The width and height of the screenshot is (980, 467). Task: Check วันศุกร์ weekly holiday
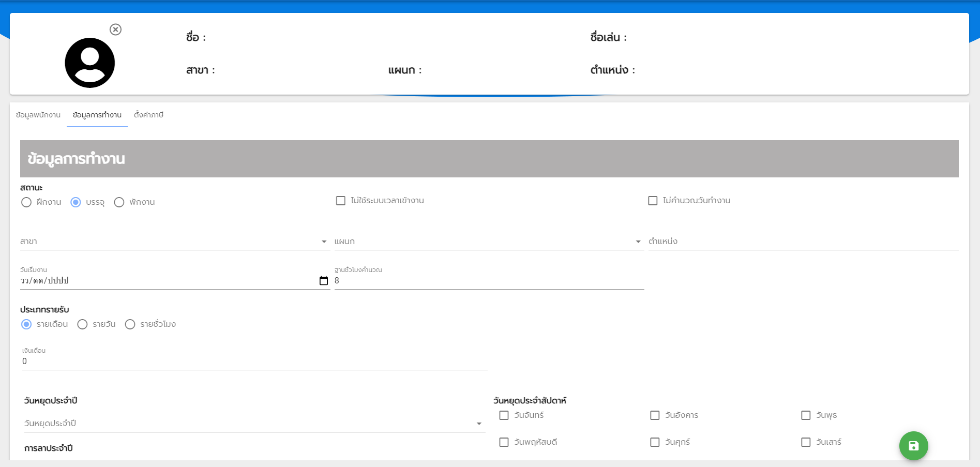(x=655, y=442)
